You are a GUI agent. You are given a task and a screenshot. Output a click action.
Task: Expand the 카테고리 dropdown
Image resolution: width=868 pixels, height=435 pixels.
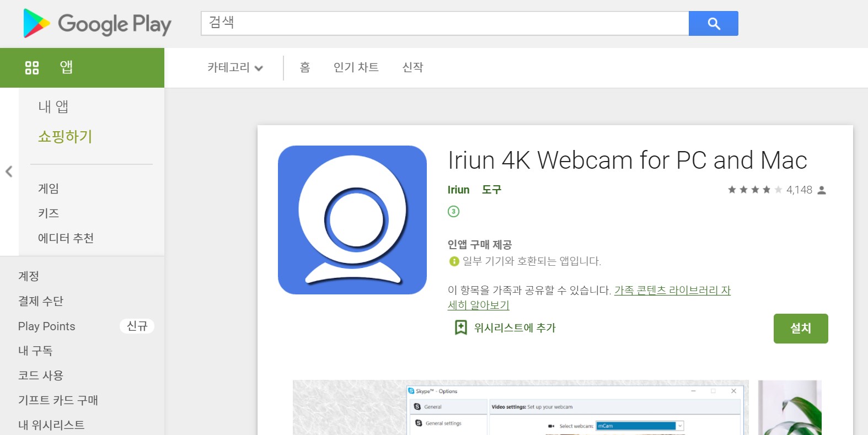click(235, 68)
